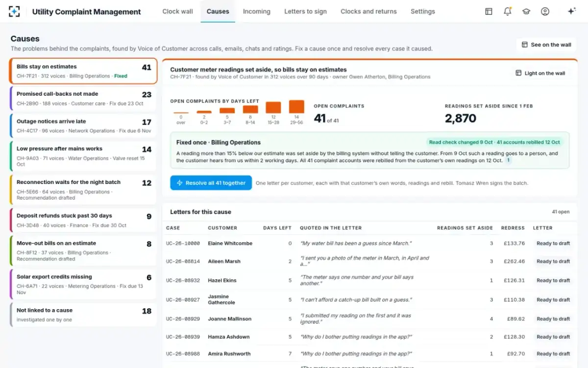Open the graduation cap training icon

pos(526,11)
